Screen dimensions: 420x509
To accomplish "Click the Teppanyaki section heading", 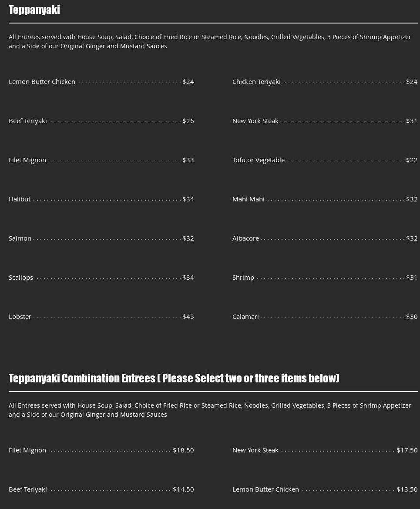I will 34,10.
